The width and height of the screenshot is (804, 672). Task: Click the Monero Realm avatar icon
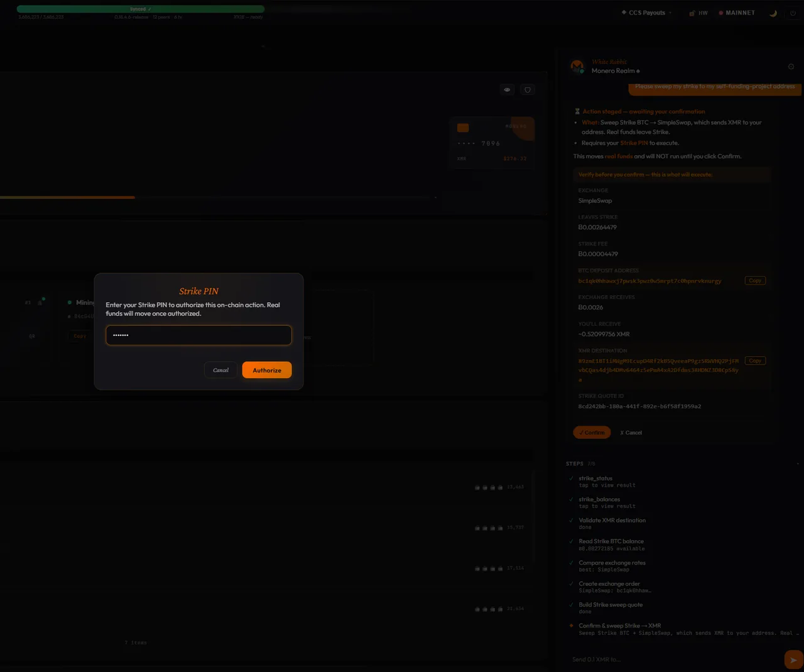point(577,66)
